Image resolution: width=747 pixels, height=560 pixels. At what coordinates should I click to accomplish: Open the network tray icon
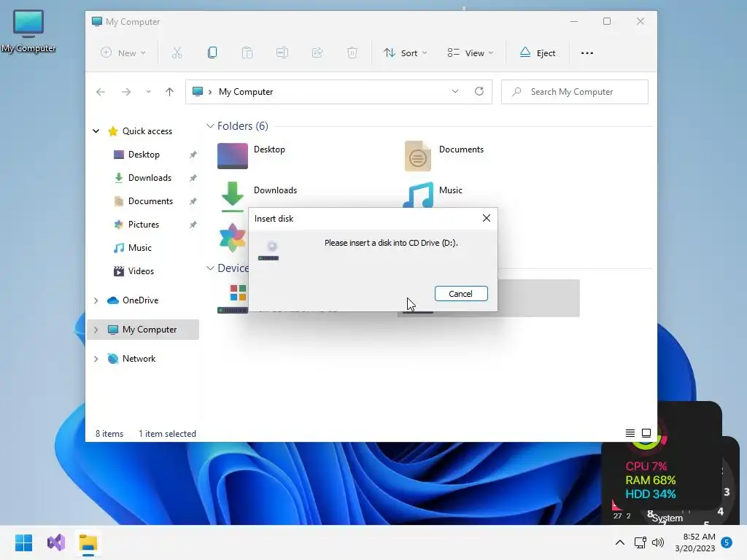tap(640, 542)
